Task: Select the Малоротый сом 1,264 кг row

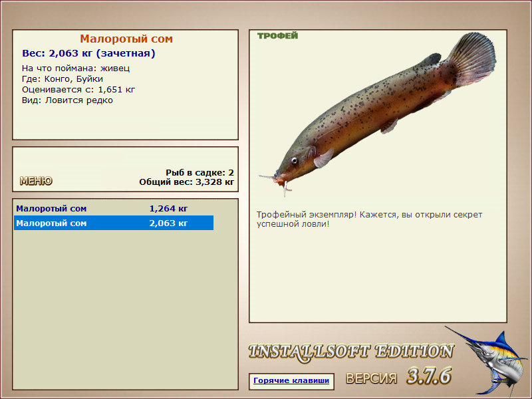Action: 114,208
